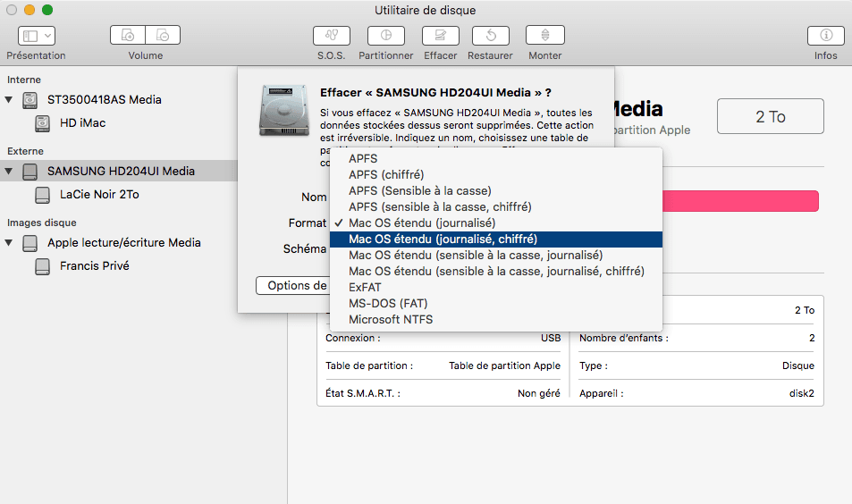Choose Microsoft NTFS format option
The height and width of the screenshot is (504, 852).
coord(495,319)
